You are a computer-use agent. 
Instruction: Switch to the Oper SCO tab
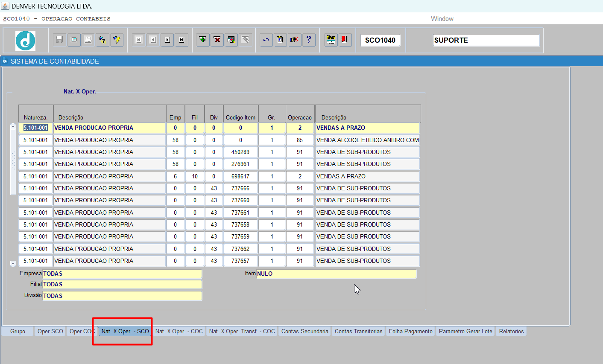point(50,331)
